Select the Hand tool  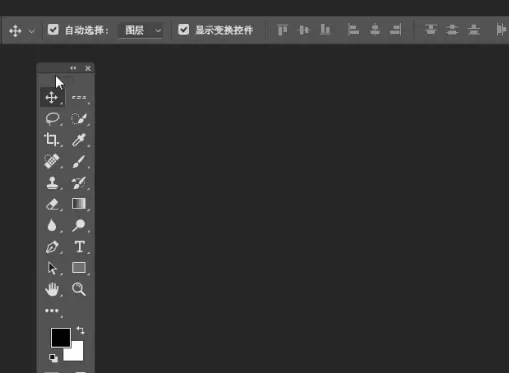pyautogui.click(x=52, y=289)
